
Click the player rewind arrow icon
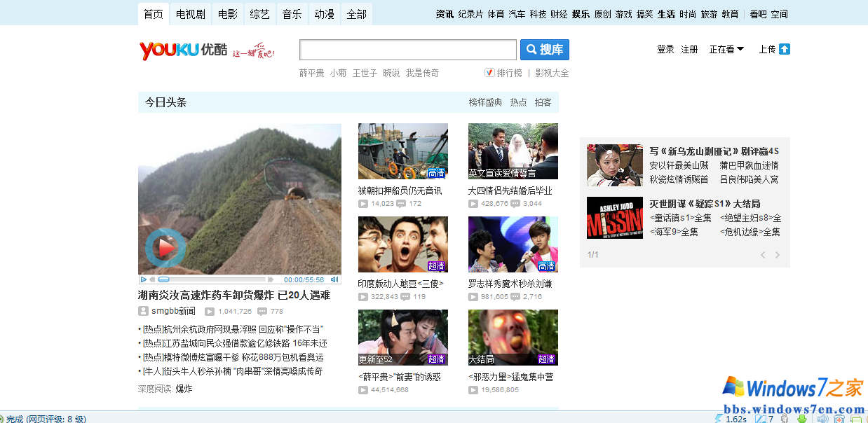pos(154,279)
